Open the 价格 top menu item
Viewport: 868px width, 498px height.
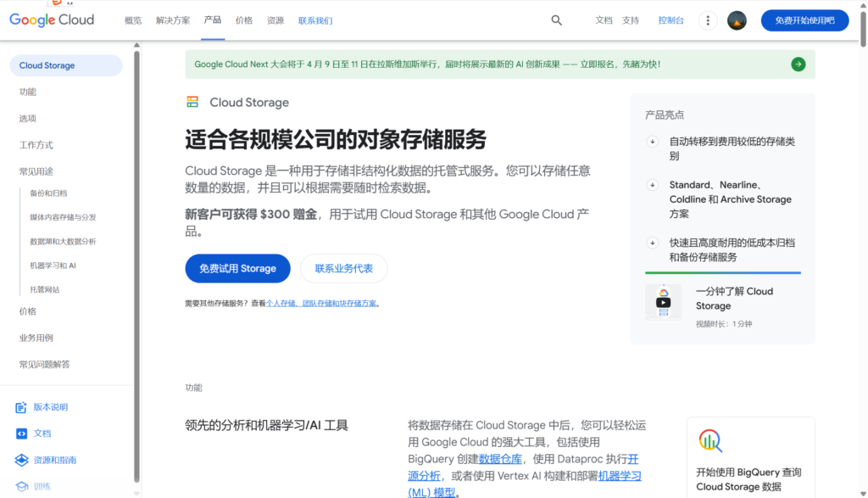[243, 20]
